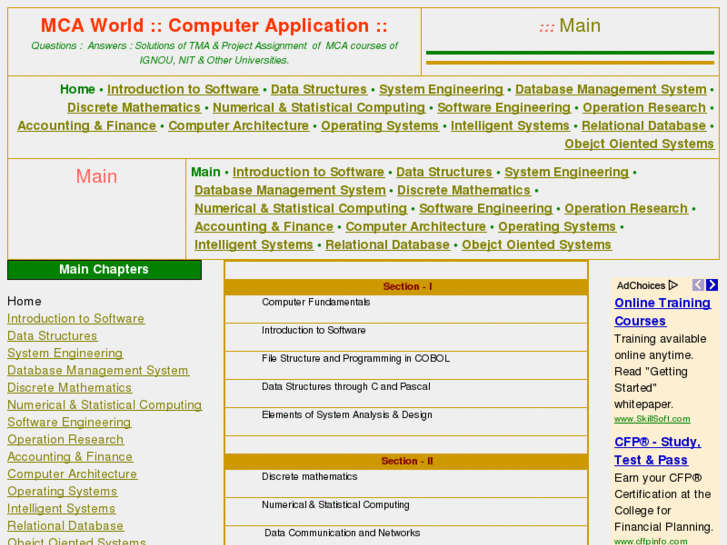This screenshot has width=727, height=545.
Task: Open Data Structures in the left sidebar
Action: point(52,336)
